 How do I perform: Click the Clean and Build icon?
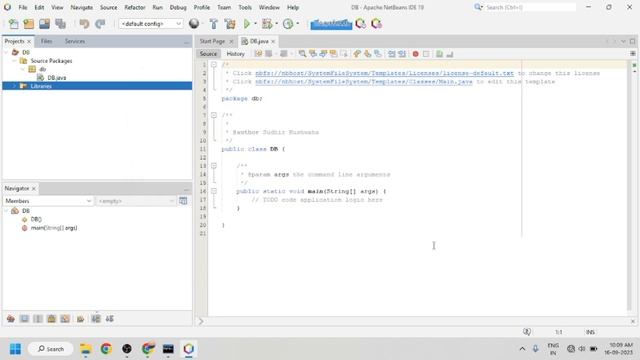pyautogui.click(x=230, y=24)
